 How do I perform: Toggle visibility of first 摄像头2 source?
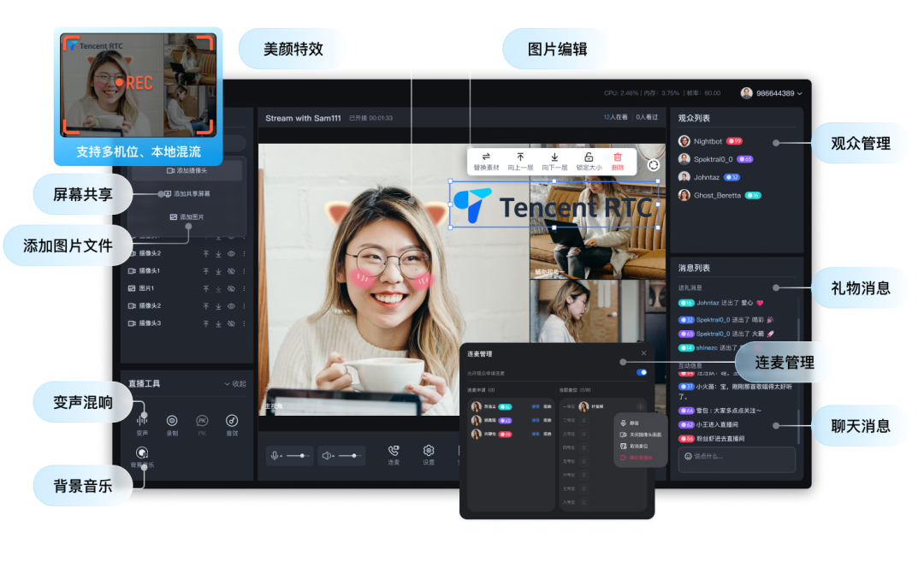point(231,253)
